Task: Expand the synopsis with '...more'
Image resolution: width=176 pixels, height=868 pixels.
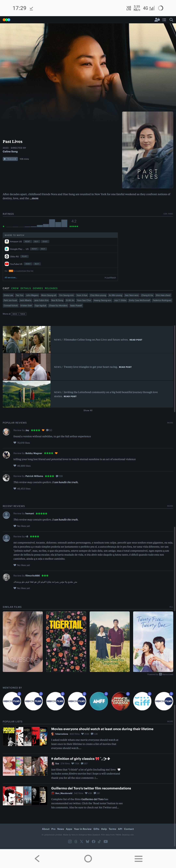Action: click(34, 198)
